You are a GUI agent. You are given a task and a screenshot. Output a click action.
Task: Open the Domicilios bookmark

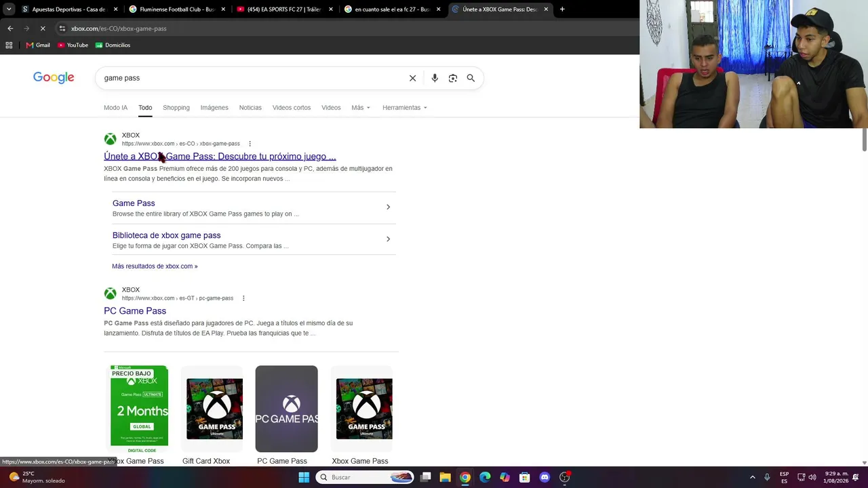point(113,45)
